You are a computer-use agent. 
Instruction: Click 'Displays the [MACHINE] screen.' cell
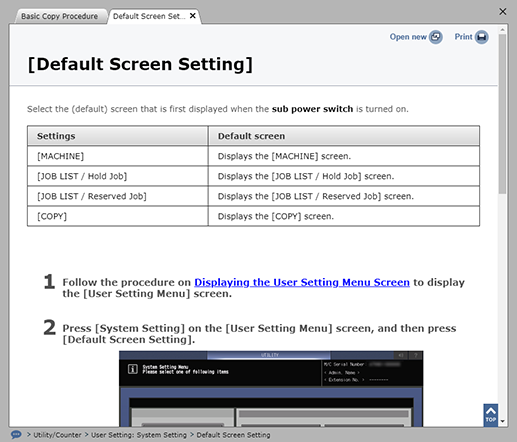(344, 156)
